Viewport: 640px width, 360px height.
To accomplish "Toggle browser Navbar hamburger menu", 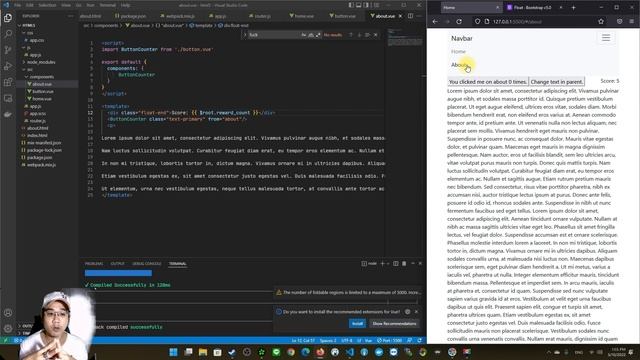I will tap(606, 38).
